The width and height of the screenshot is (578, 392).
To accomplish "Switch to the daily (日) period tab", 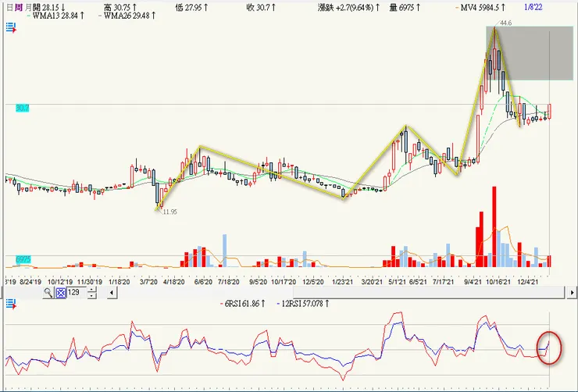I will tap(10, 7).
